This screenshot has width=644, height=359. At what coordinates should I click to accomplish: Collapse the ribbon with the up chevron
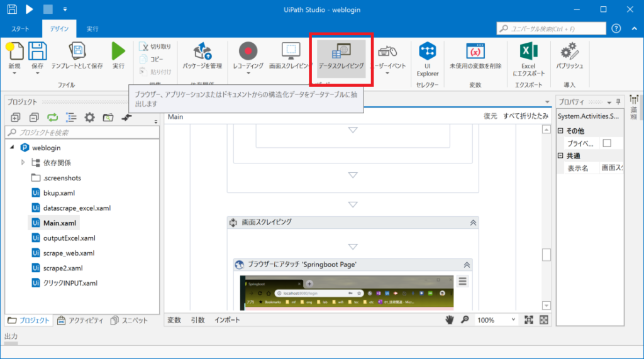pos(634,28)
